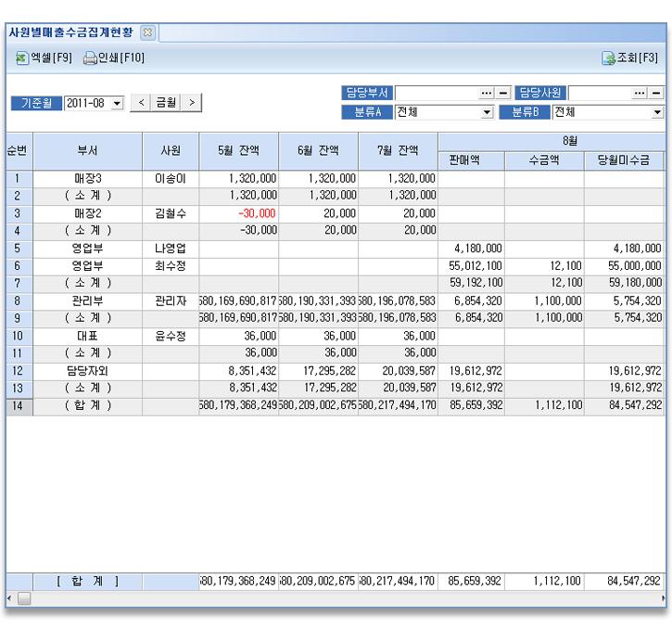Clear the 담당사원 field with minus button

(x=656, y=94)
